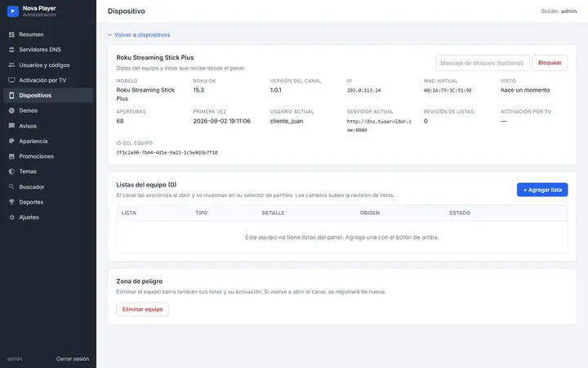Image resolution: width=588 pixels, height=368 pixels.
Task: Click the Nova Player logo icon
Action: click(x=13, y=11)
